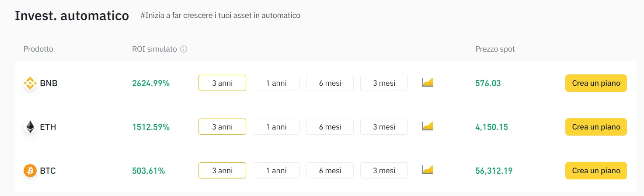Open the ETH chart icon

427,126
